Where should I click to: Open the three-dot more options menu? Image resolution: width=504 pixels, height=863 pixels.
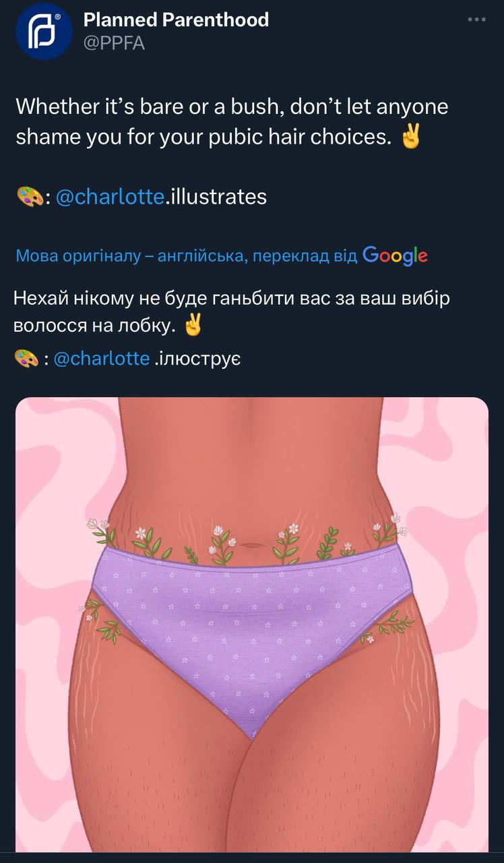pyautogui.click(x=477, y=20)
